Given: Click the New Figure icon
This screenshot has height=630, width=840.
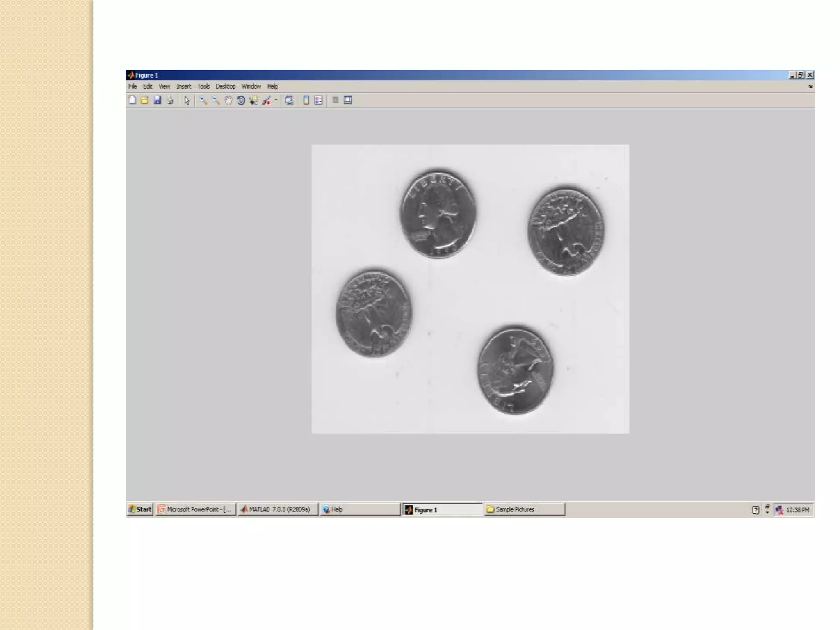Looking at the screenshot, I should pyautogui.click(x=132, y=100).
